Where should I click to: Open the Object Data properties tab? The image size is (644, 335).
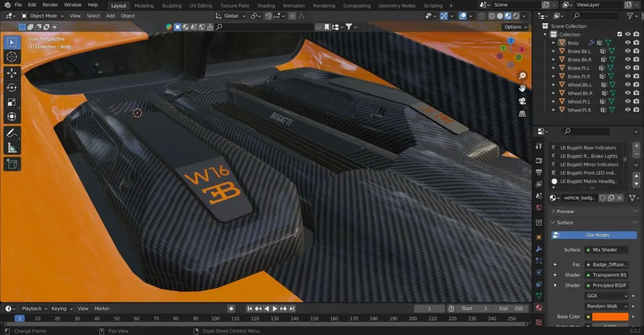coord(539,296)
